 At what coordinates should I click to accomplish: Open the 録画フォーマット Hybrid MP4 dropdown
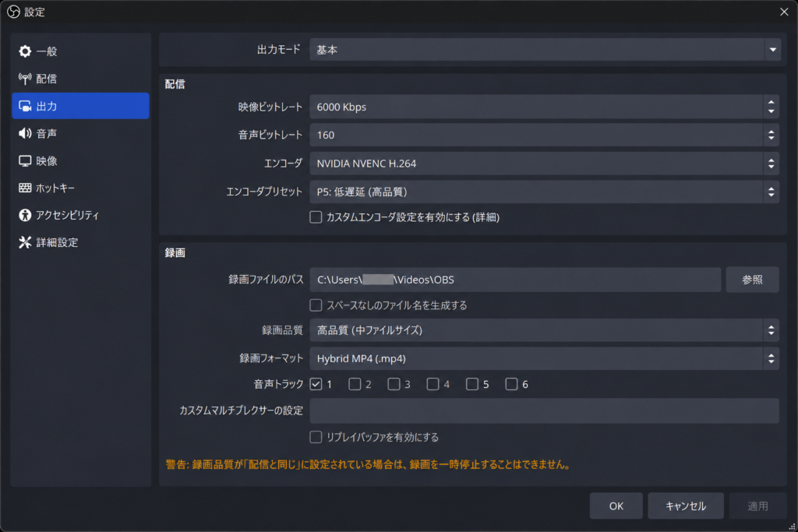tap(544, 358)
